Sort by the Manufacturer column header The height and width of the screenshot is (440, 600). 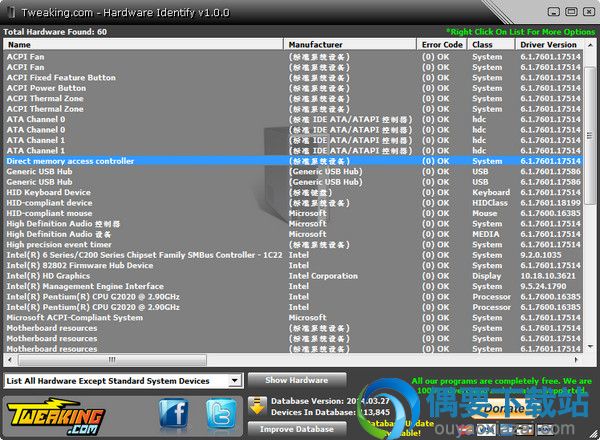tap(350, 45)
